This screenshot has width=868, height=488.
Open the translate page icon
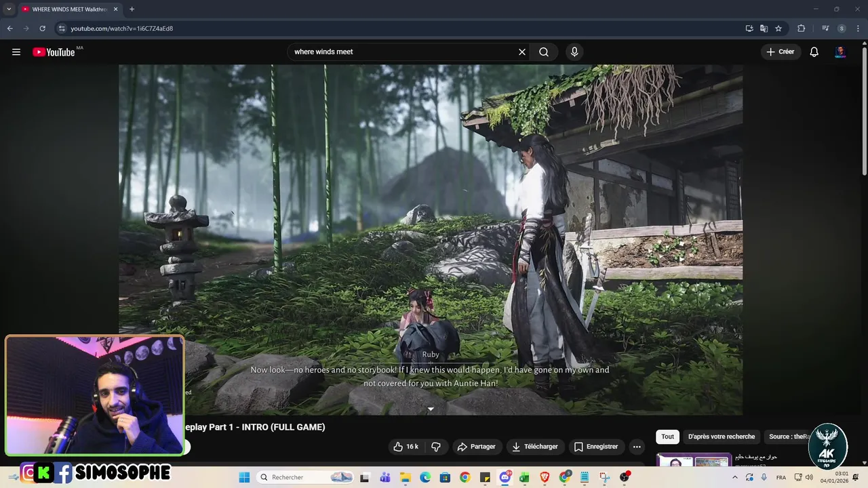click(764, 28)
